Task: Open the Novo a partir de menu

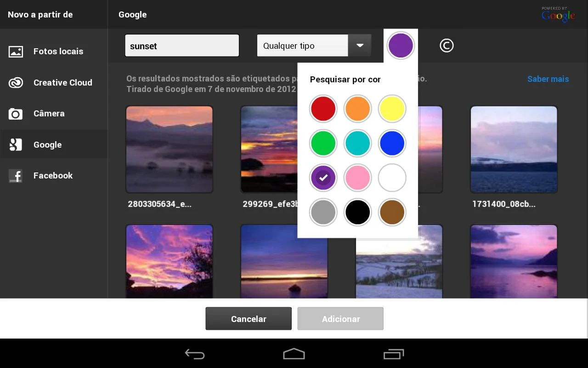Action: 39,14
